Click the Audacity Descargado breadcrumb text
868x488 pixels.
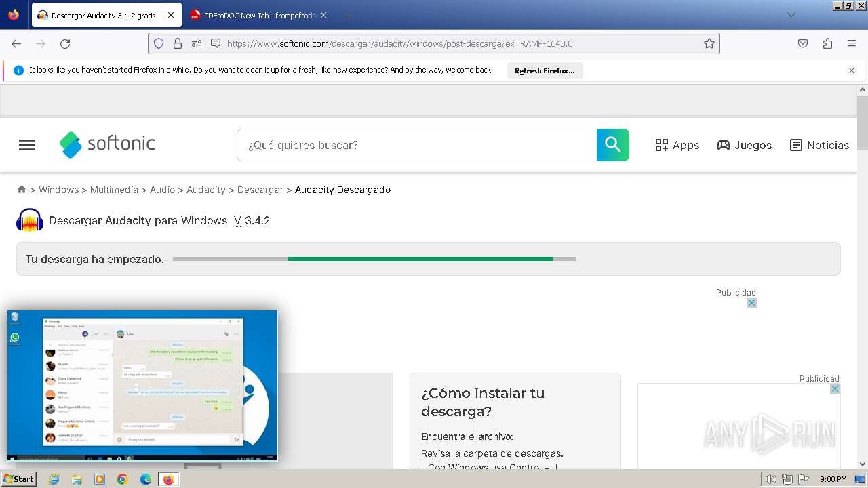(342, 190)
